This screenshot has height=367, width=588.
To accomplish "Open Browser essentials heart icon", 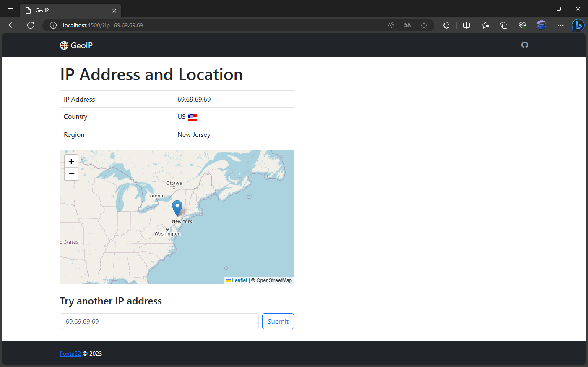I will point(522,25).
